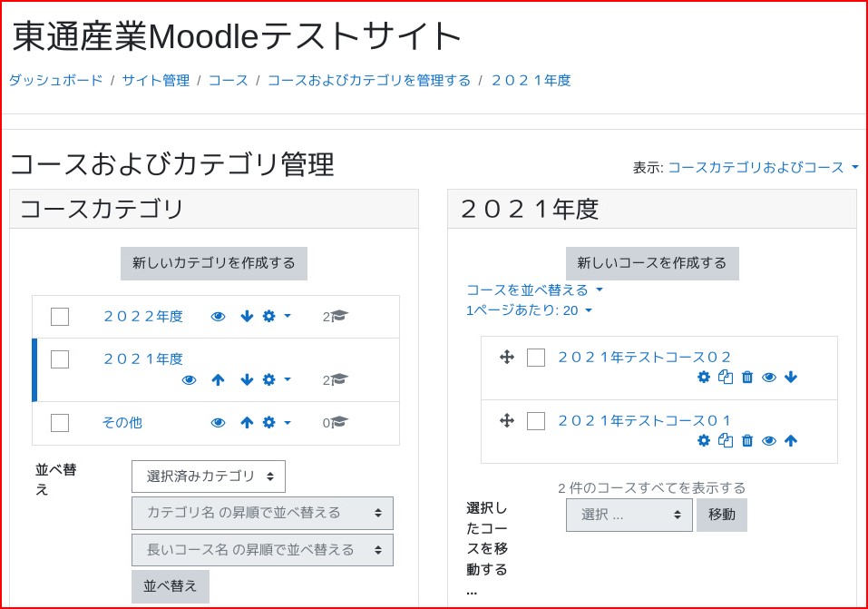
Task: Open the 選択 ... move destination dropdown
Action: 629,515
